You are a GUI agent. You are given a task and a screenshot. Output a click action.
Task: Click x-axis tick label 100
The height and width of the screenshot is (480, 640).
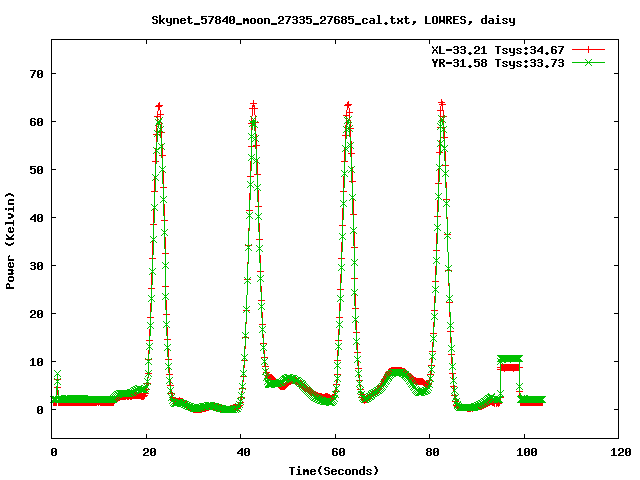click(526, 452)
